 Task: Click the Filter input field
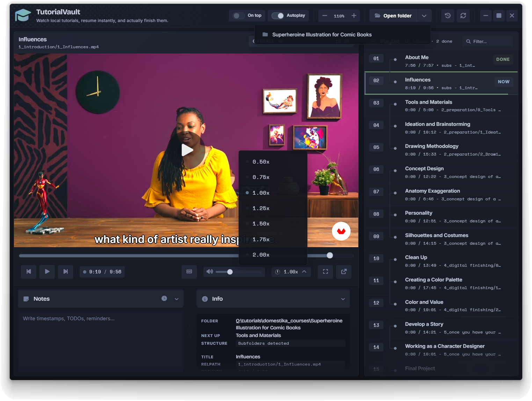[x=488, y=41]
